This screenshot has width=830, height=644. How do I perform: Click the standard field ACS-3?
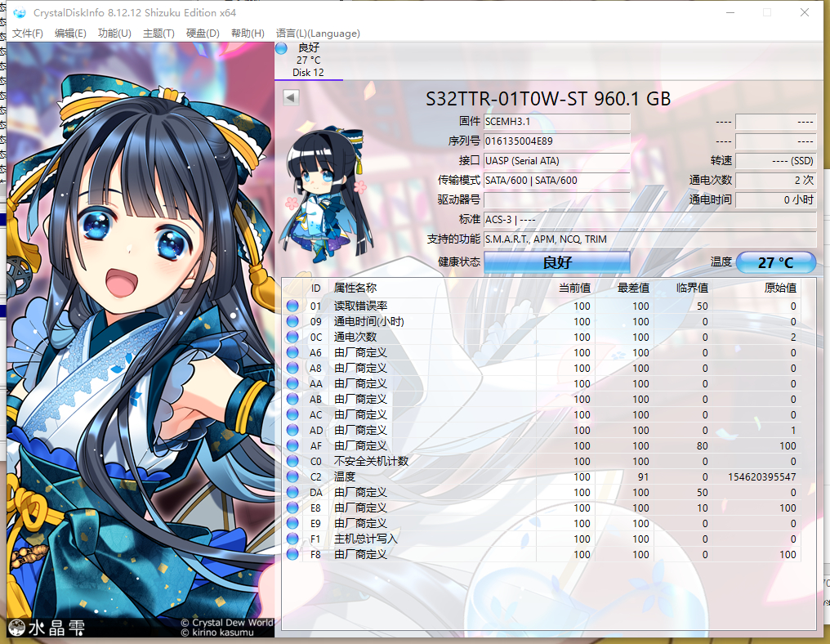(x=650, y=219)
